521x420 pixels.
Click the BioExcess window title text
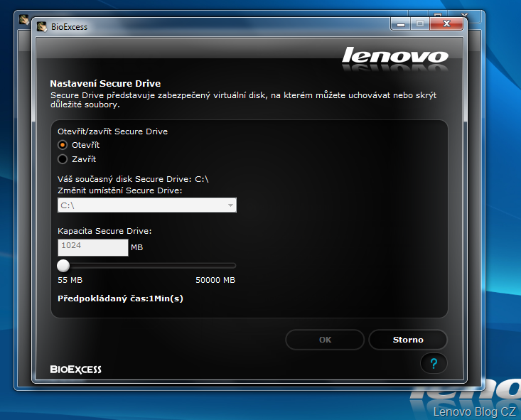coord(69,28)
